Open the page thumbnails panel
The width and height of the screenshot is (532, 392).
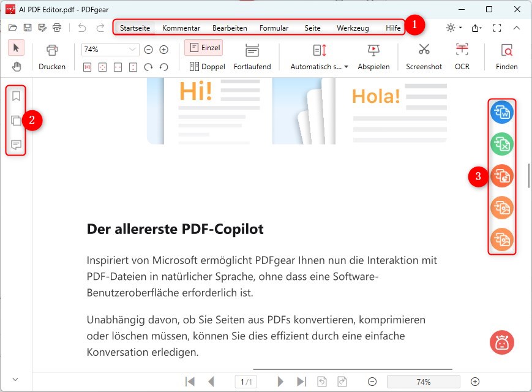[16, 121]
